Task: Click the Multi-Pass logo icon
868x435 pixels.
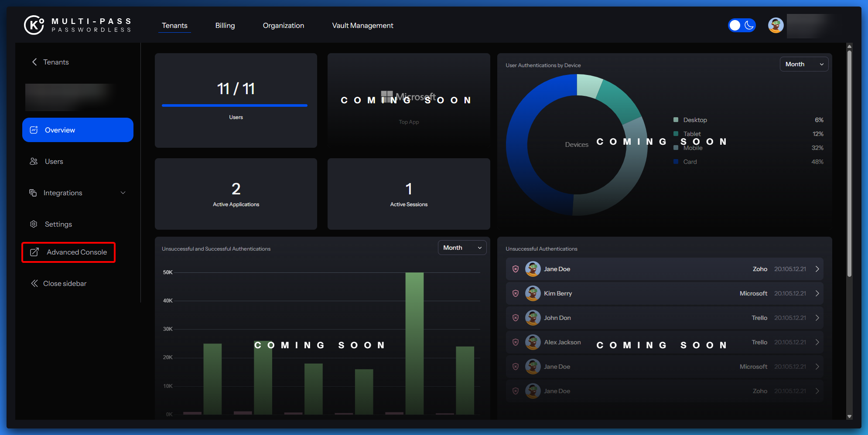Action: [34, 25]
